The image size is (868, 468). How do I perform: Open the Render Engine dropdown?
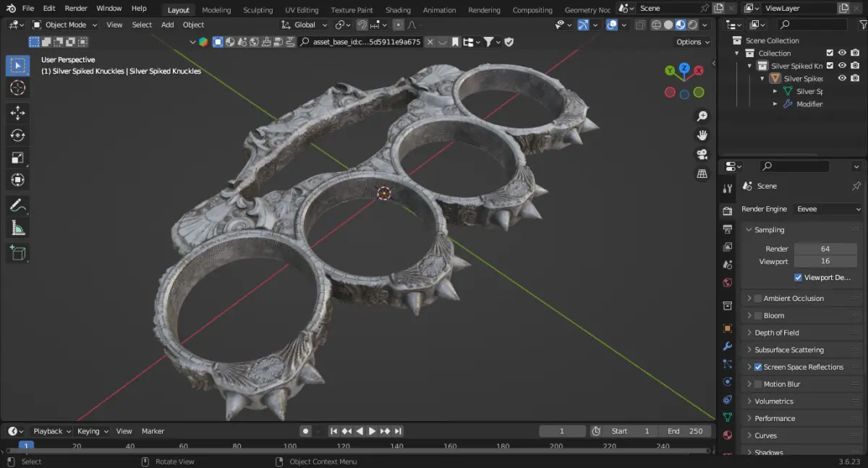tap(827, 209)
